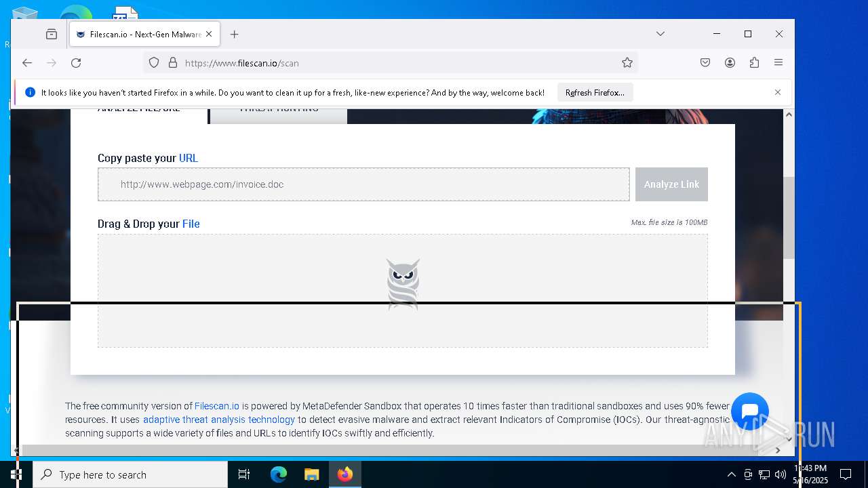The width and height of the screenshot is (868, 488).
Task: Click the 'Copy paste your URL' heading
Action: click(x=148, y=158)
